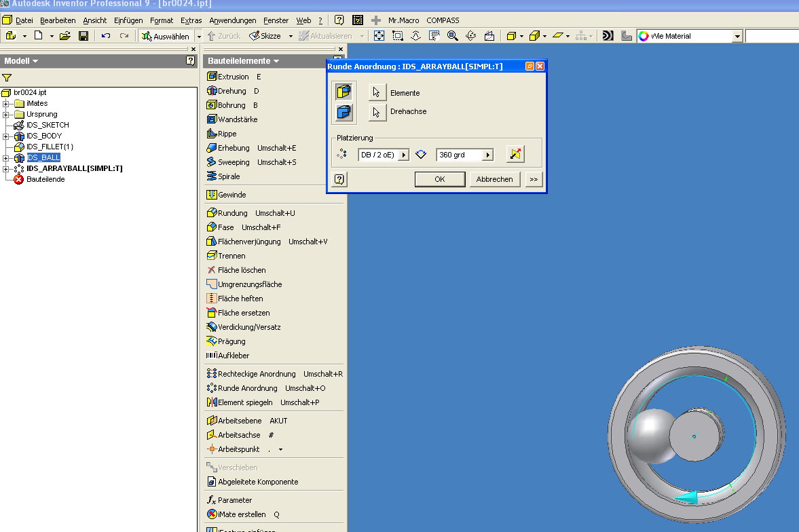Confirm the dialog with OK
Viewport: 799px width, 532px height.
click(x=439, y=179)
